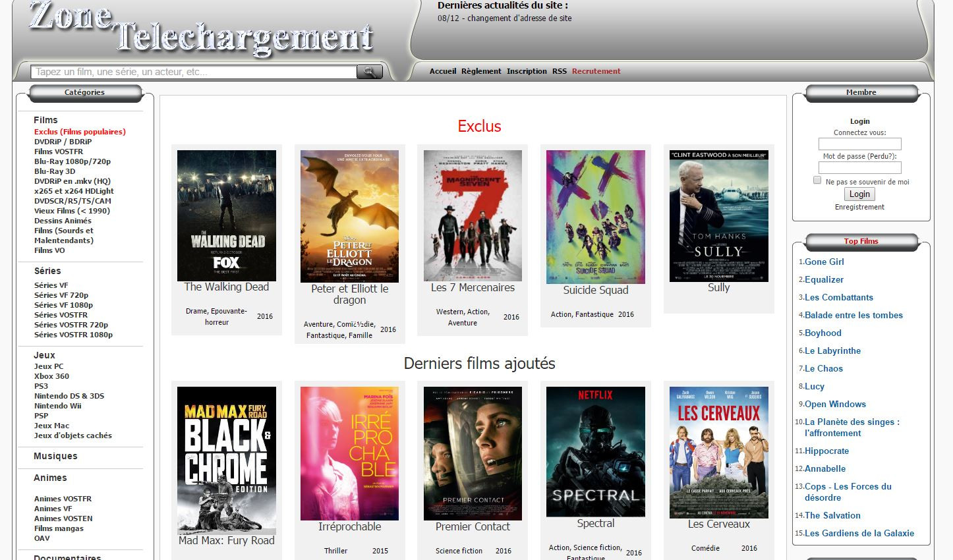Open the Films VOSTFR category
This screenshot has height=560, width=953.
(59, 152)
